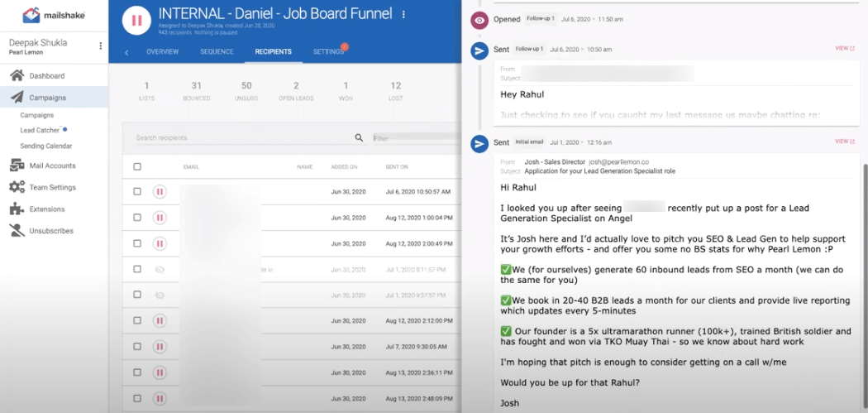
Task: Check the box for Aug 12, 2020 1:00:04 PM row
Action: tap(137, 218)
